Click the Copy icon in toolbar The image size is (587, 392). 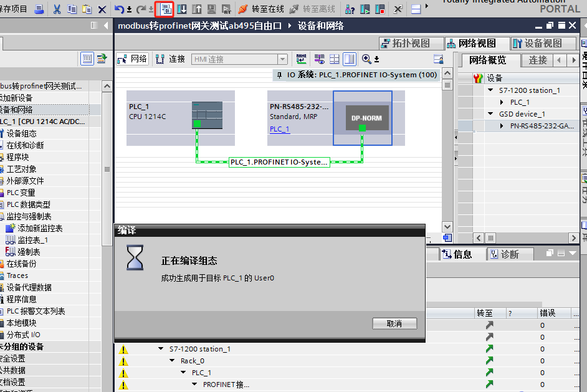(x=72, y=9)
